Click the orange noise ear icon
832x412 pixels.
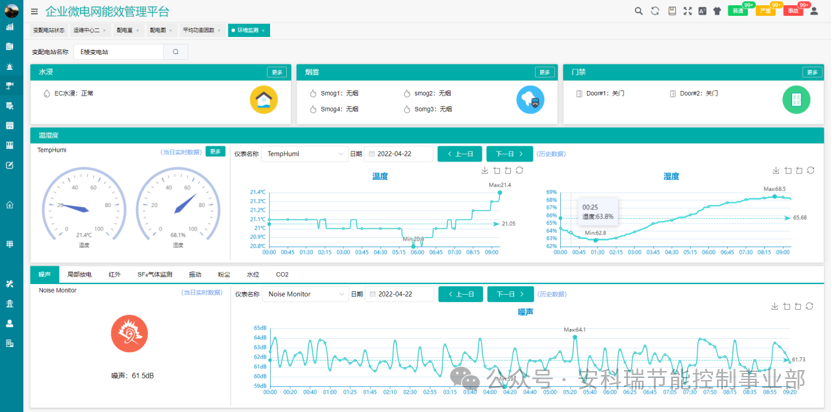tap(129, 333)
